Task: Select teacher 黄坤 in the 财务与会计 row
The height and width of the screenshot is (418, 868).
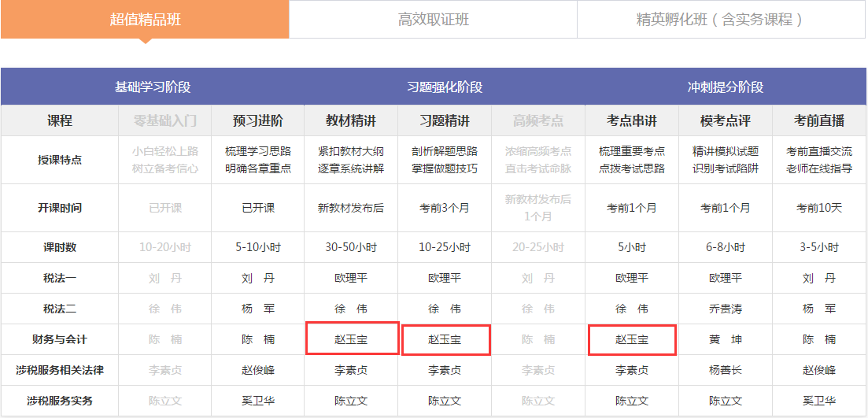Action: 725,339
